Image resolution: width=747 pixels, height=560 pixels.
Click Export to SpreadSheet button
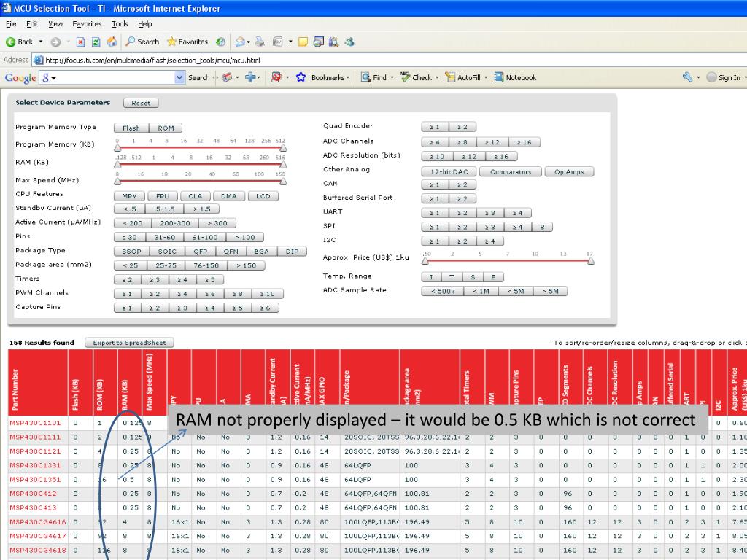click(x=129, y=343)
